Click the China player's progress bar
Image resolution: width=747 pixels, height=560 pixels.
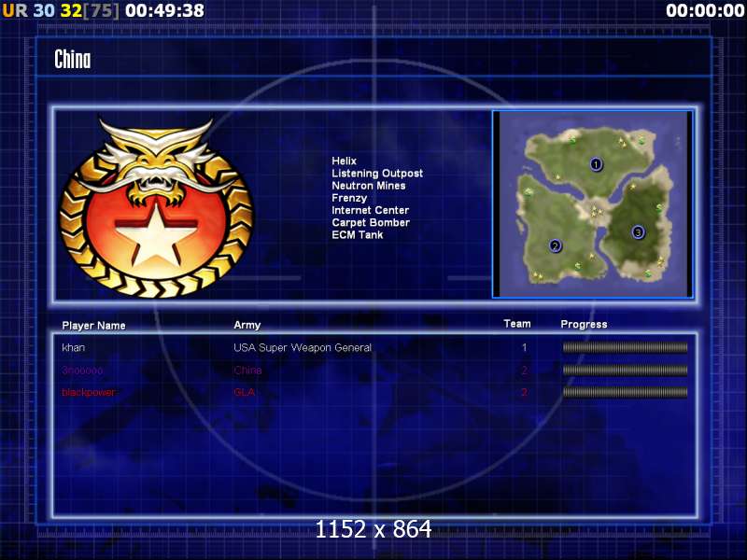[625, 370]
